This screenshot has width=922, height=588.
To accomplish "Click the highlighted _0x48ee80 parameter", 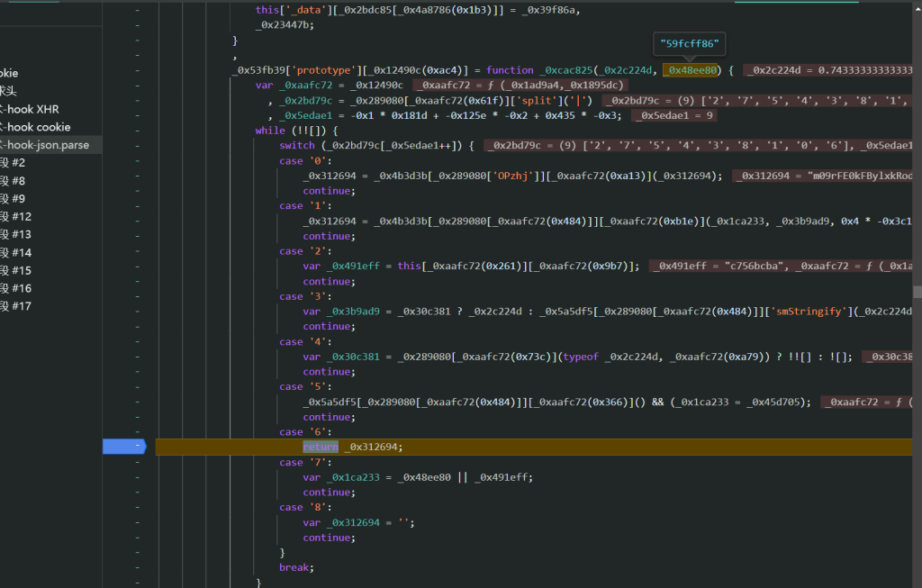I will pos(691,70).
